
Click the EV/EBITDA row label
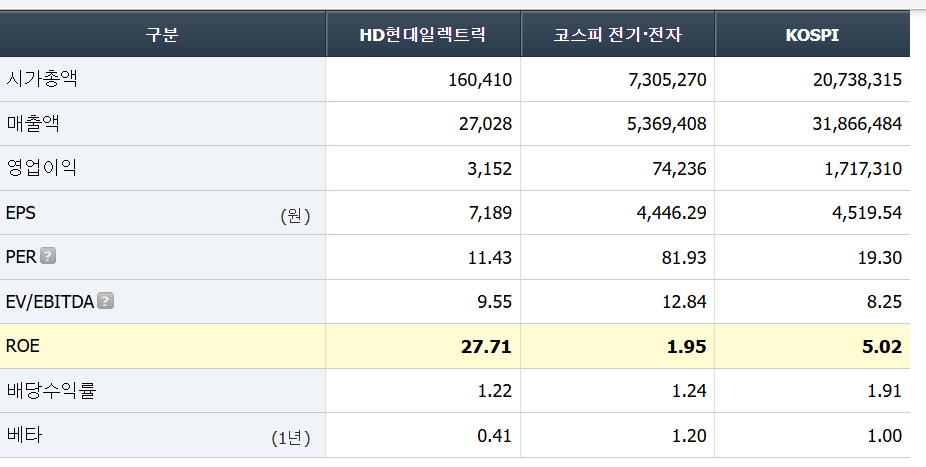pos(50,302)
